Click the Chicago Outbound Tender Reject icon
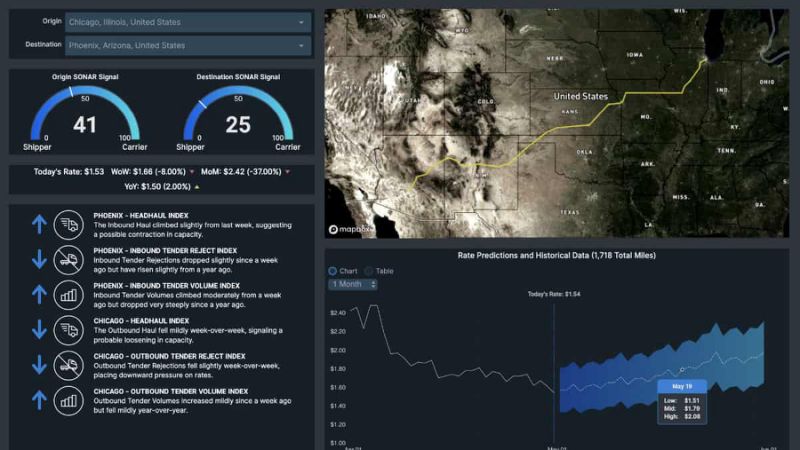This screenshot has width=800, height=450. [68, 364]
